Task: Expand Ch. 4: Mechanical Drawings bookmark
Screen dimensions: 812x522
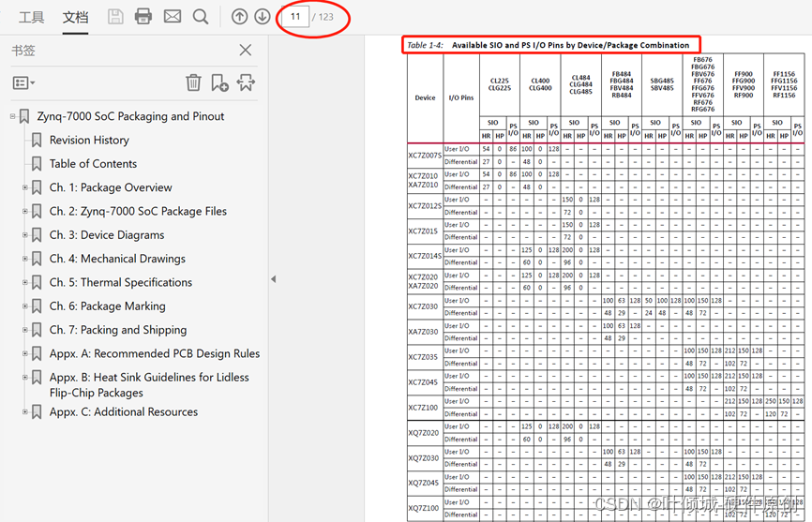Action: [25, 259]
